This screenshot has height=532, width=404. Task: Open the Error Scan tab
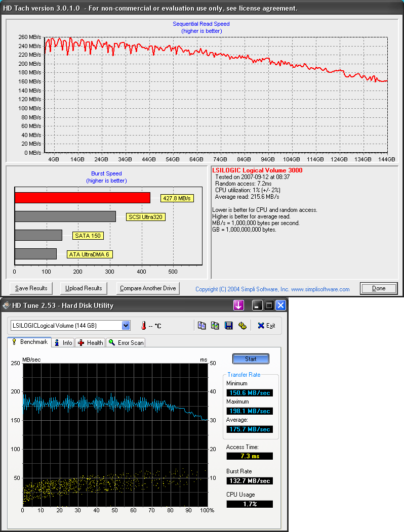pos(126,343)
